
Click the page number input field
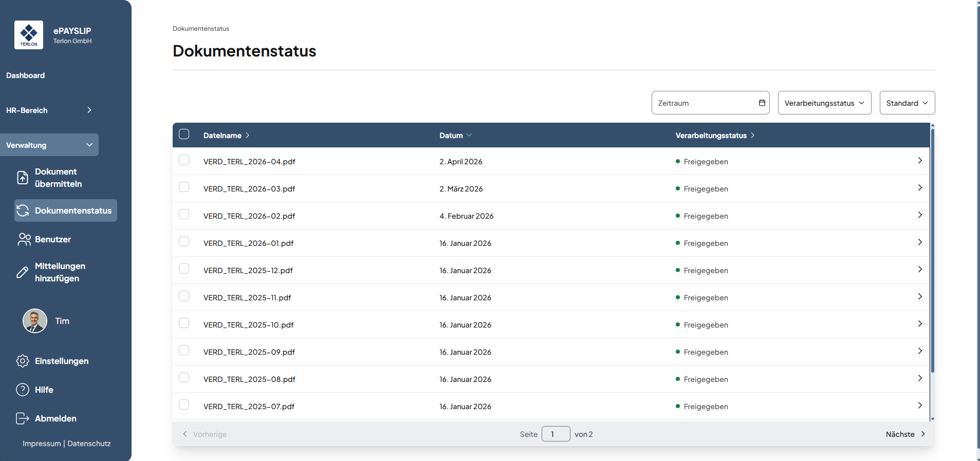(x=556, y=434)
